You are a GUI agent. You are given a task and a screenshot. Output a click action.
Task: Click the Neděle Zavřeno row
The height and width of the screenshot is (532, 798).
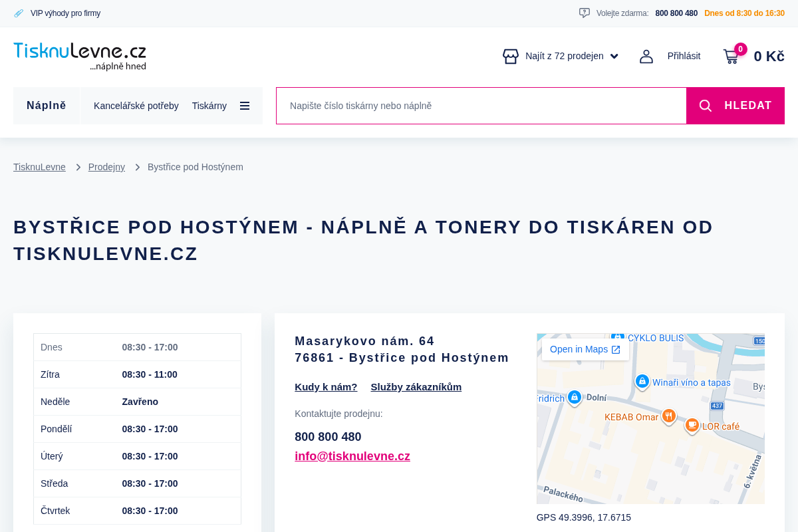pyautogui.click(x=137, y=402)
